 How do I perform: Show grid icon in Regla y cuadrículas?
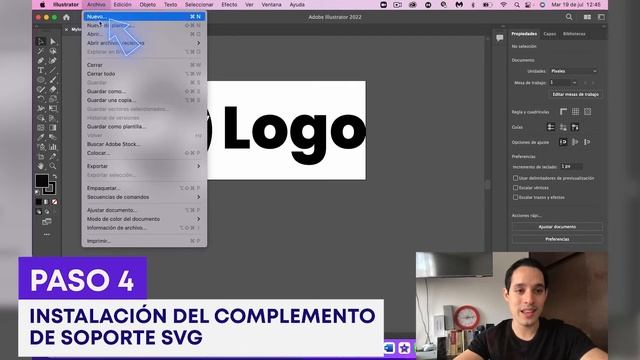576,111
